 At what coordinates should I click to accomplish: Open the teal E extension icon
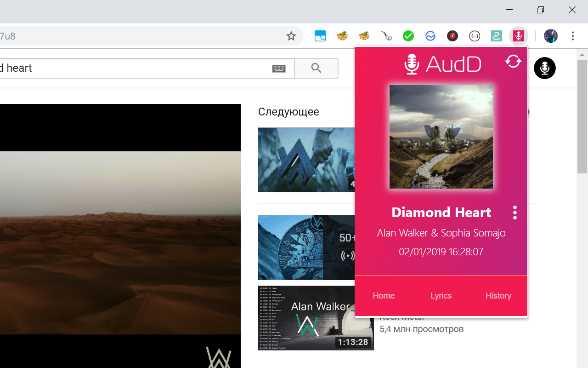click(496, 36)
